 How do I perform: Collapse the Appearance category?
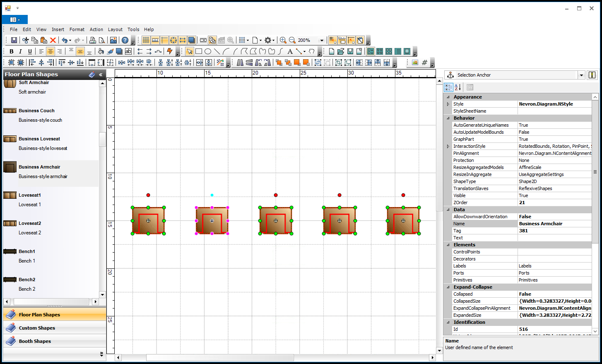coord(448,97)
